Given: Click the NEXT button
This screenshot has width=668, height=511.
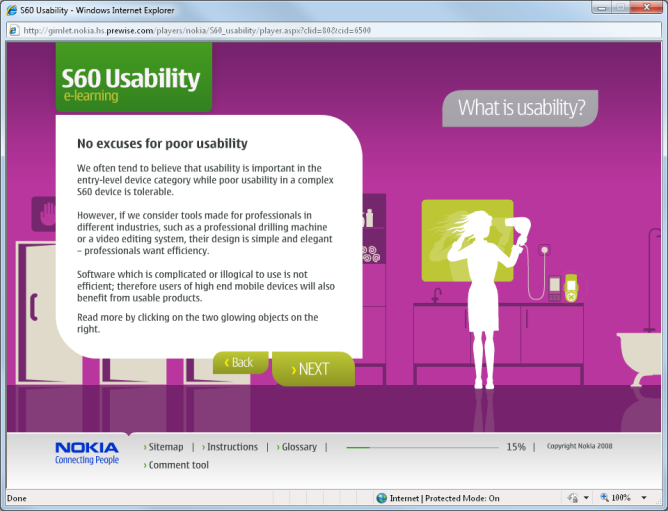Looking at the screenshot, I should [x=314, y=369].
